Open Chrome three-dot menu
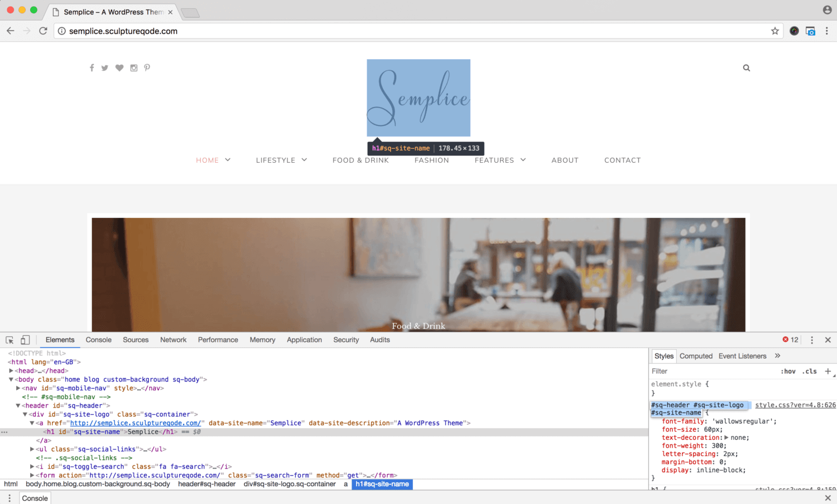This screenshot has width=837, height=504. [x=827, y=31]
